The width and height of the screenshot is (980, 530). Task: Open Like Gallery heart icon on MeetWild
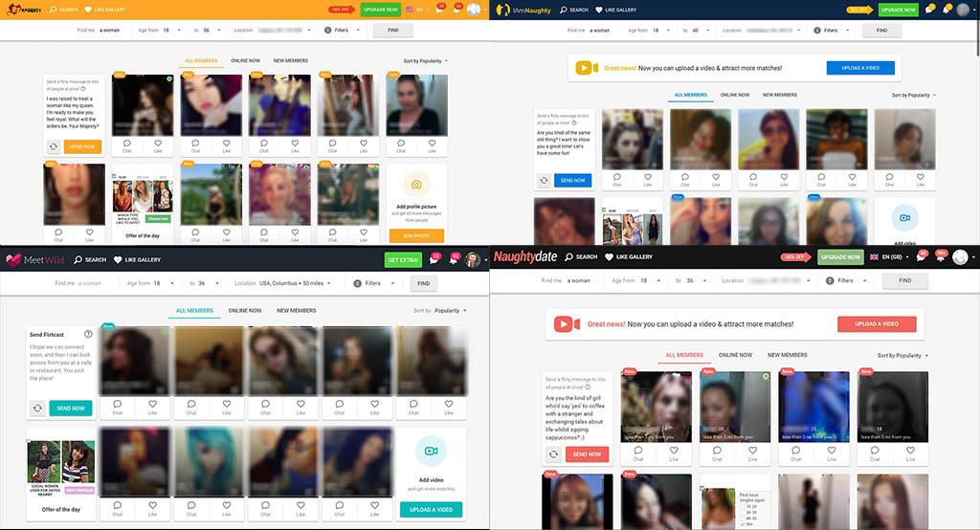click(x=118, y=260)
